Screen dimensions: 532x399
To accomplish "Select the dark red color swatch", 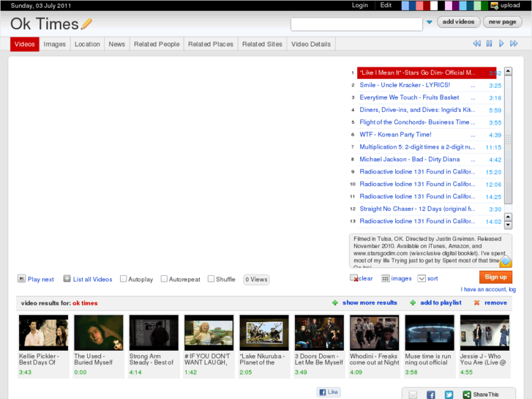I will click(427, 5).
